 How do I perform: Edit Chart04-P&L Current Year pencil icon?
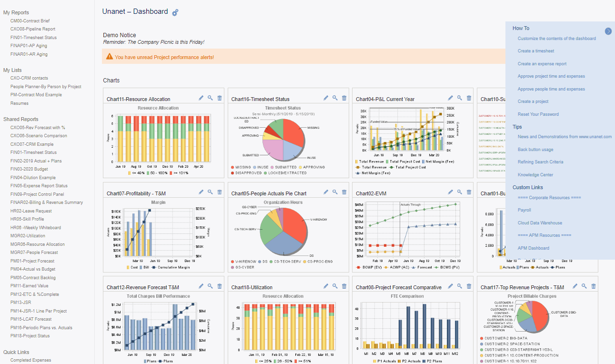click(x=451, y=98)
